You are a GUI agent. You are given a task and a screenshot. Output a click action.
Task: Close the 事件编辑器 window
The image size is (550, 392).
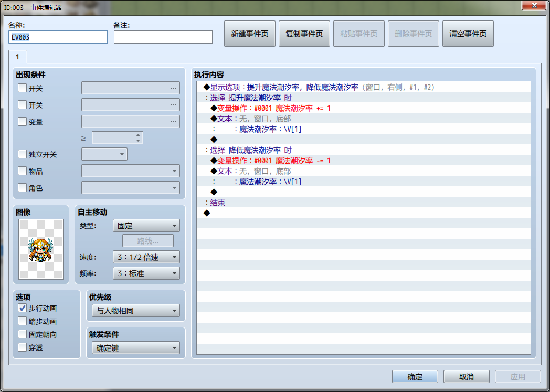pos(534,5)
